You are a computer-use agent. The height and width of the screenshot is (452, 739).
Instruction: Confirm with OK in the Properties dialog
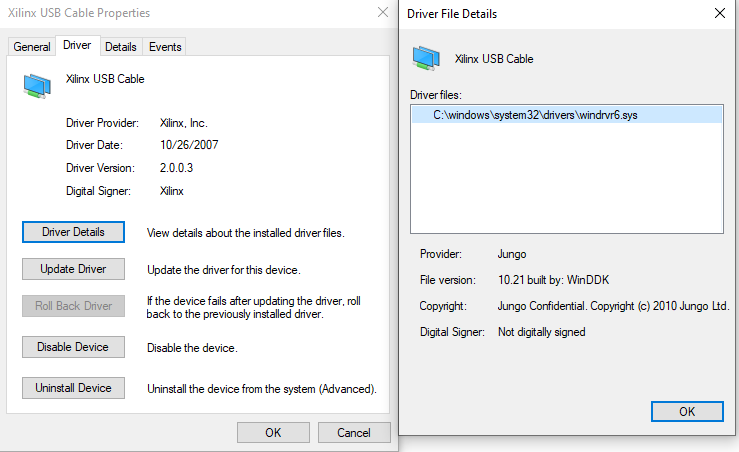[x=273, y=433]
